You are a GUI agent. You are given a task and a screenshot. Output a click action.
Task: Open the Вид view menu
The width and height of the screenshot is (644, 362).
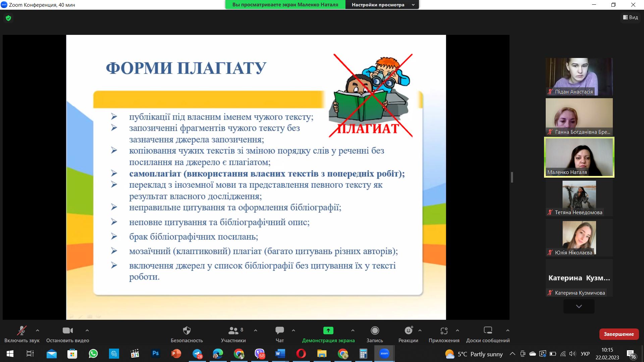(x=631, y=17)
